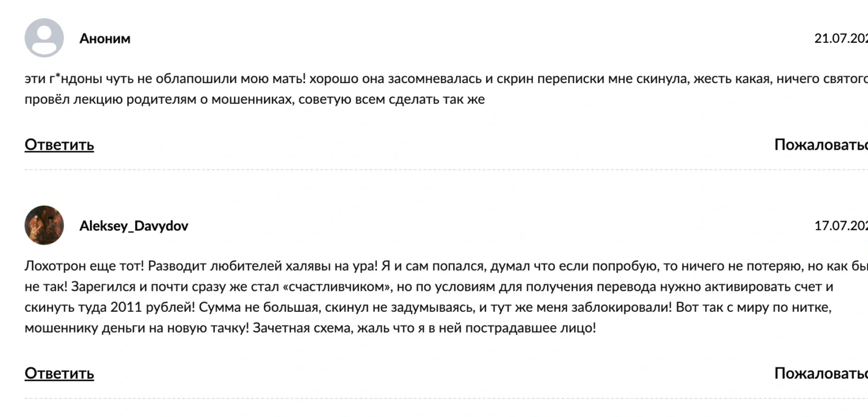Click Пожаловаться on Aleksey_Davydov's comment

coord(821,373)
